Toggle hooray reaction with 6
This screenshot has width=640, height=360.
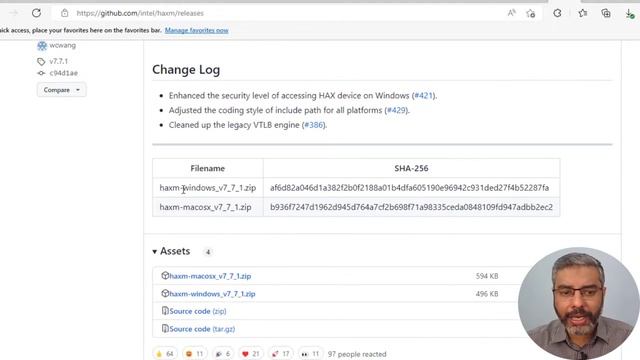pyautogui.click(x=222, y=353)
